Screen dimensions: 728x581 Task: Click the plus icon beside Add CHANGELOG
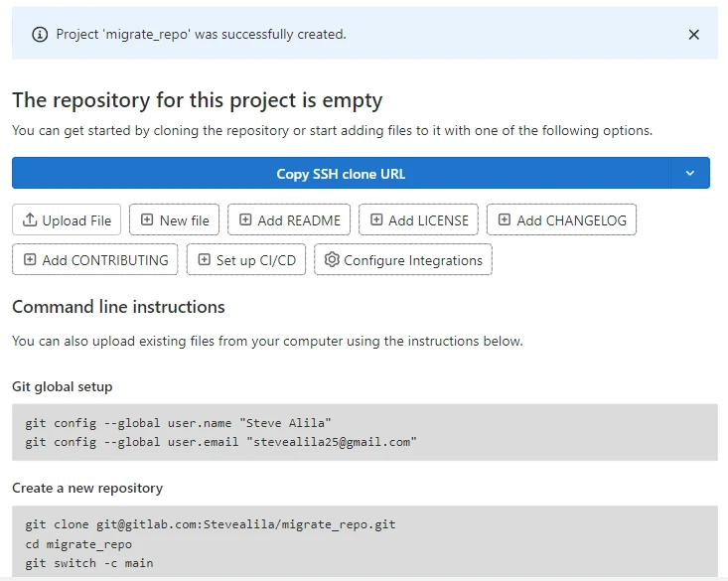[505, 220]
